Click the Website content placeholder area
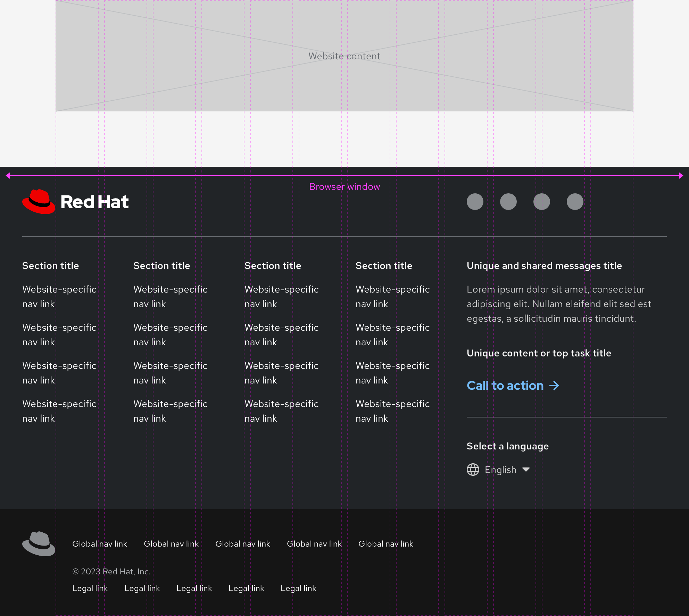This screenshot has height=616, width=689. point(344,56)
